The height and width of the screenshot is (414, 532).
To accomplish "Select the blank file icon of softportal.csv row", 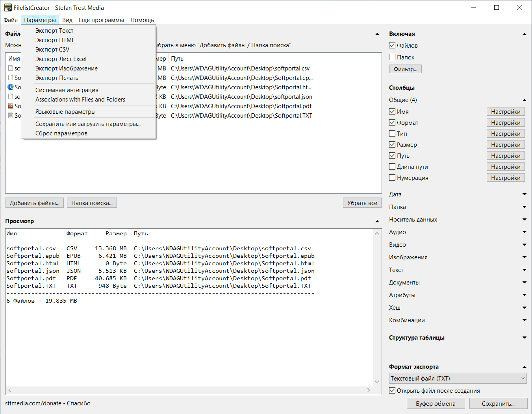I will (x=11, y=68).
